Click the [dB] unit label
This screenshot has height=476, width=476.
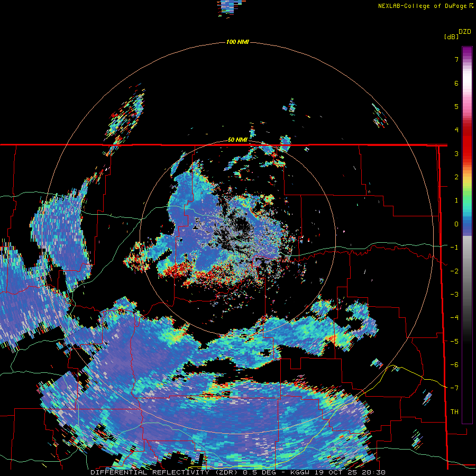pyautogui.click(x=452, y=36)
